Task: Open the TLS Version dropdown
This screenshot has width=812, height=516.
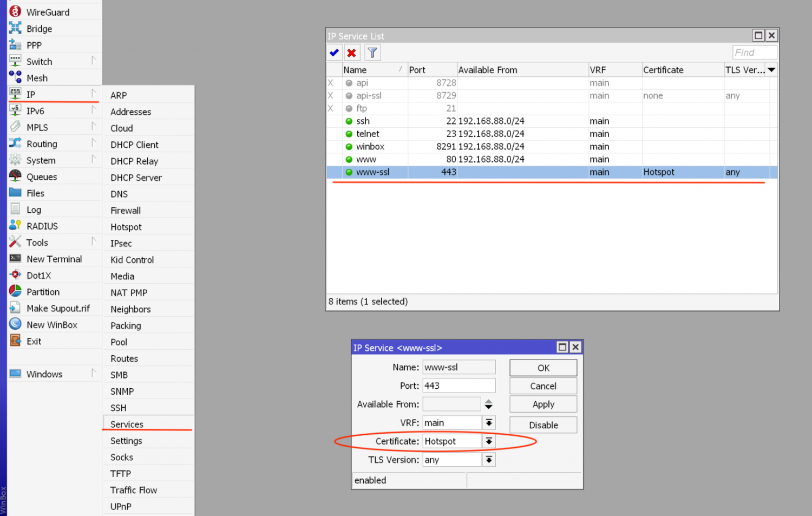Action: 489,460
